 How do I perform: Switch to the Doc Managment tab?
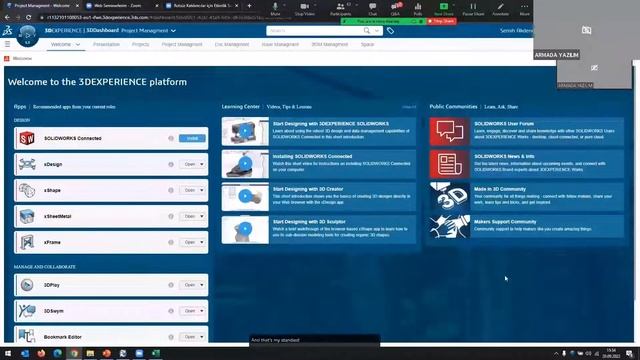tap(232, 44)
